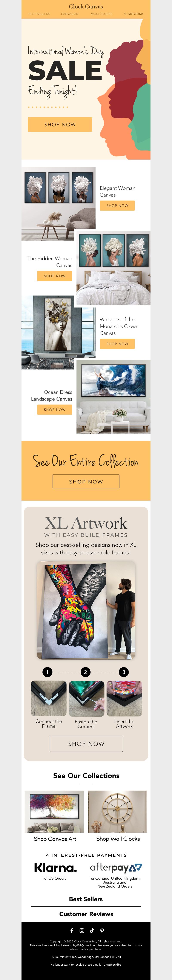Open the Instagram social icon
Screen dimensions: 172x980
(82, 931)
